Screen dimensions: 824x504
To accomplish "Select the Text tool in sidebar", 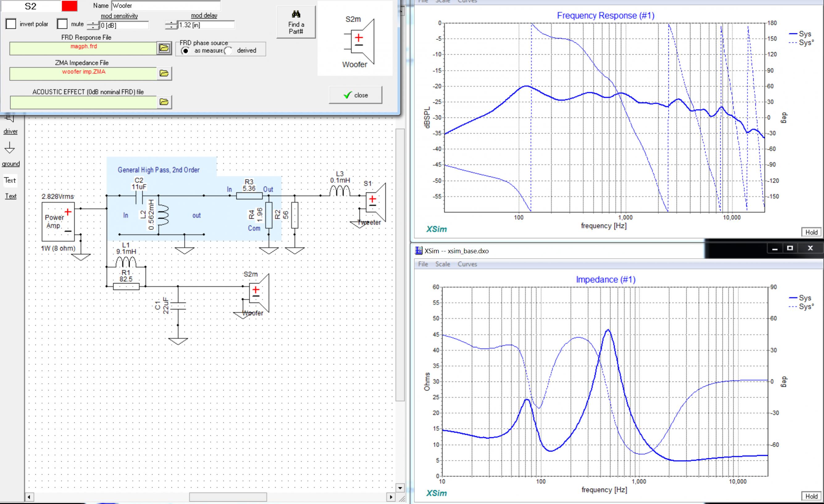I will pyautogui.click(x=10, y=180).
